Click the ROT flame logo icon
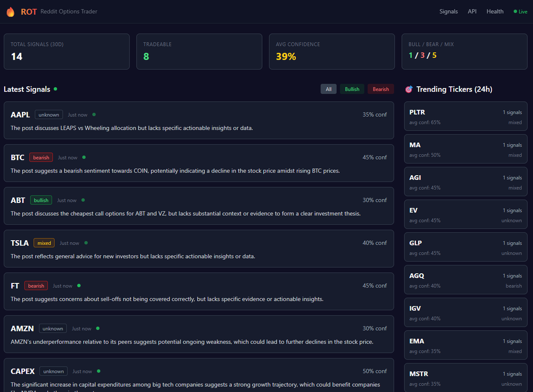Image resolution: width=533 pixels, height=392 pixels. pyautogui.click(x=11, y=12)
